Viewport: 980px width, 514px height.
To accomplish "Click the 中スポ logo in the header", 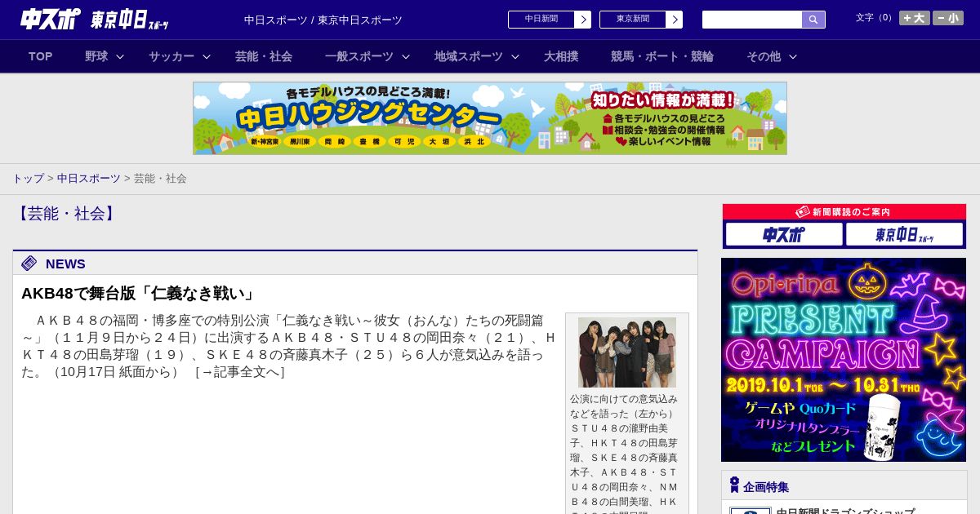I will [x=51, y=19].
